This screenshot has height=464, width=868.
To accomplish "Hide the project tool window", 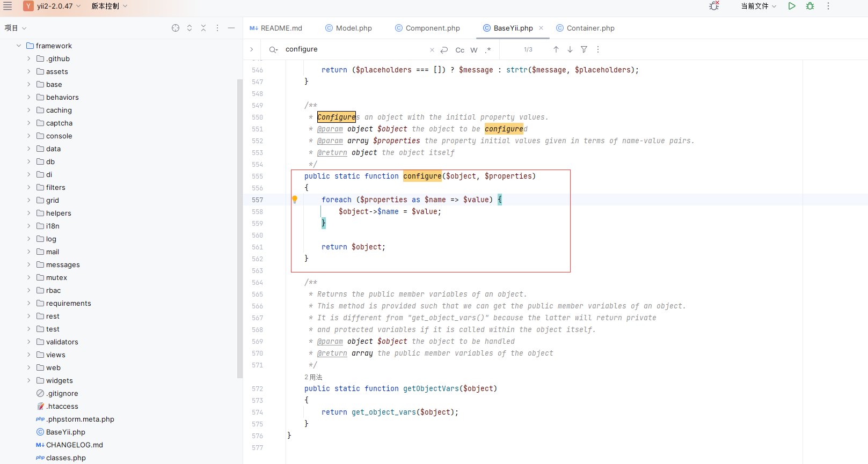I will [231, 28].
